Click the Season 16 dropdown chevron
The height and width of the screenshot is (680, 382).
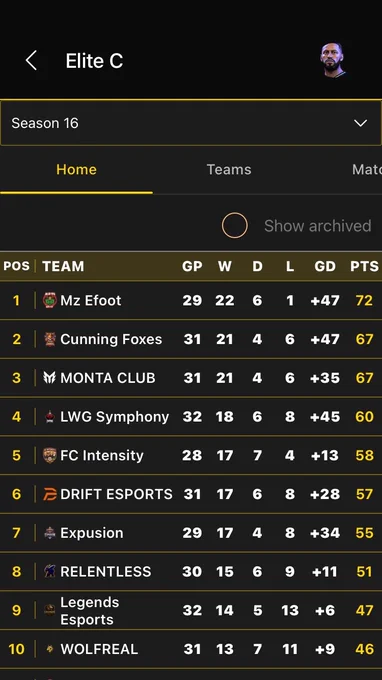pyautogui.click(x=360, y=123)
